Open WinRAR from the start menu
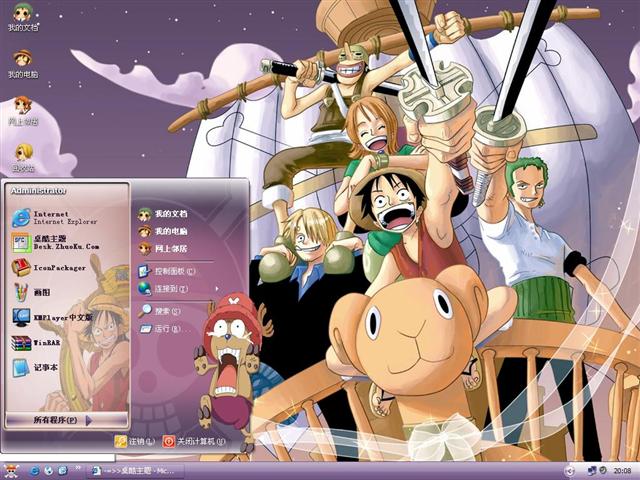The width and height of the screenshot is (640, 480). (x=36, y=342)
